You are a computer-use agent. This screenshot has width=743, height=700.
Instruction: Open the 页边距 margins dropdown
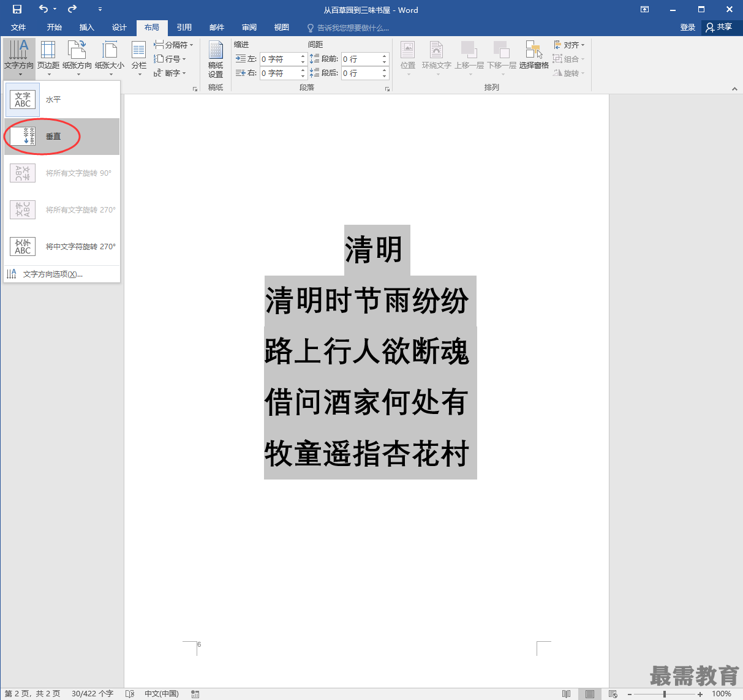coord(48,58)
